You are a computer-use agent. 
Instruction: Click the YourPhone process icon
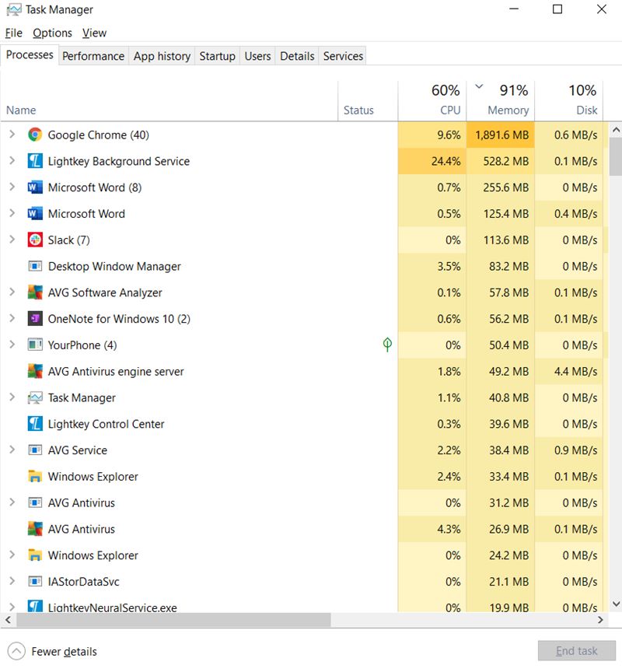pos(34,345)
